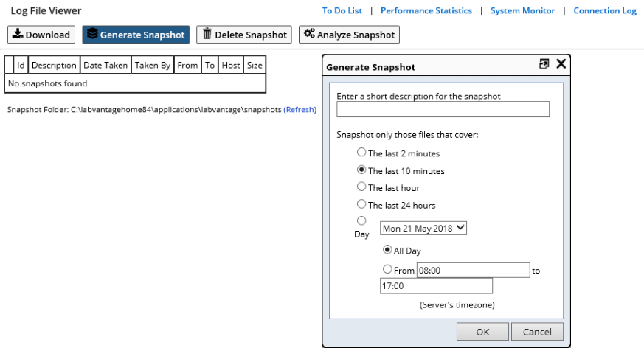
Task: Open the Connection Log link
Action: tap(605, 10)
